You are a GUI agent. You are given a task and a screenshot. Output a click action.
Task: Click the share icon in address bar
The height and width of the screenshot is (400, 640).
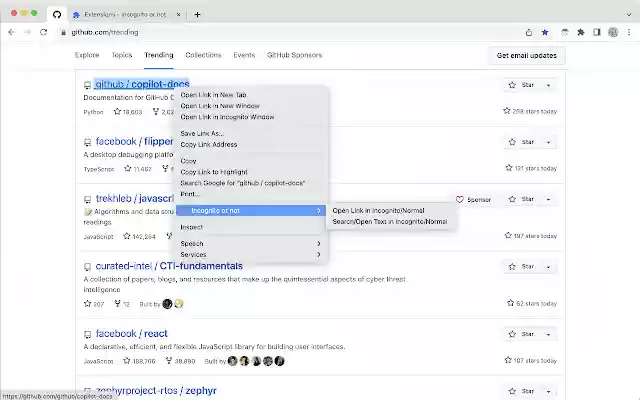(x=529, y=32)
